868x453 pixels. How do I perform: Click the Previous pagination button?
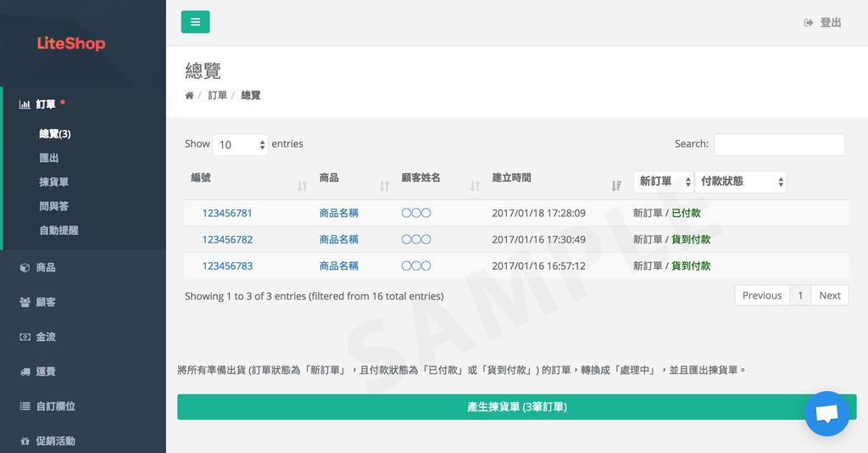(x=762, y=295)
